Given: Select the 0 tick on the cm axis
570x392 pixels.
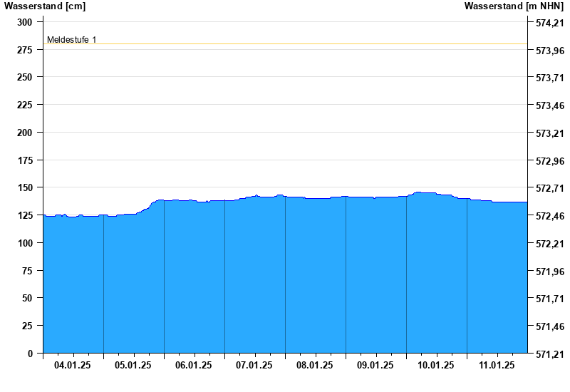Looking at the screenshot, I should [30, 354].
